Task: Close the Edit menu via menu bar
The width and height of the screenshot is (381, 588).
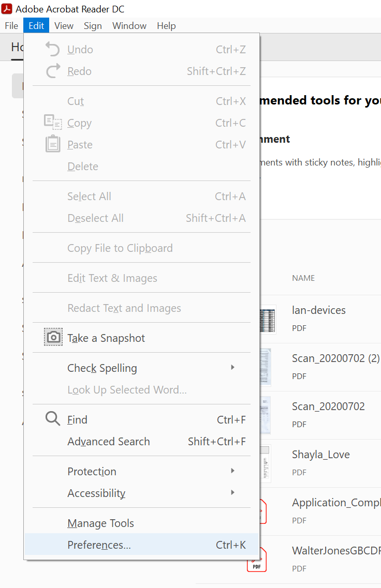Action: [36, 25]
